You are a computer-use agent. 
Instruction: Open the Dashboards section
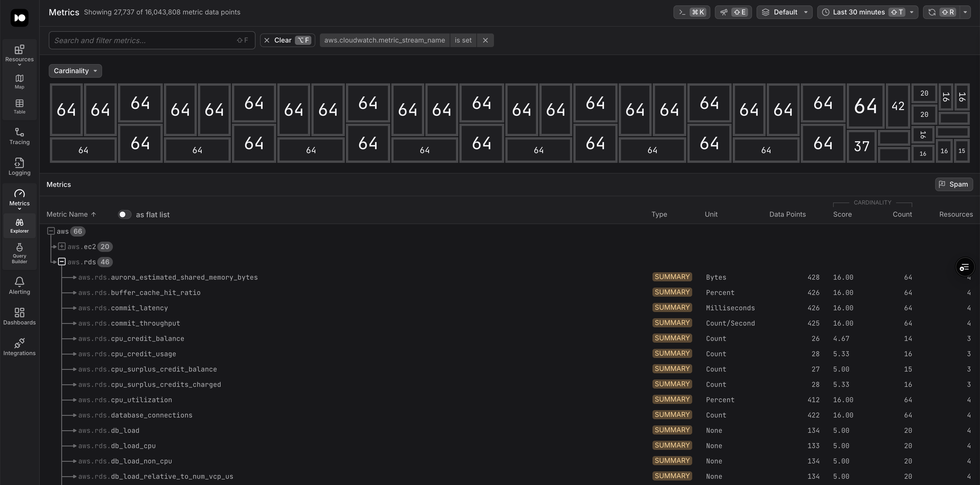[19, 316]
